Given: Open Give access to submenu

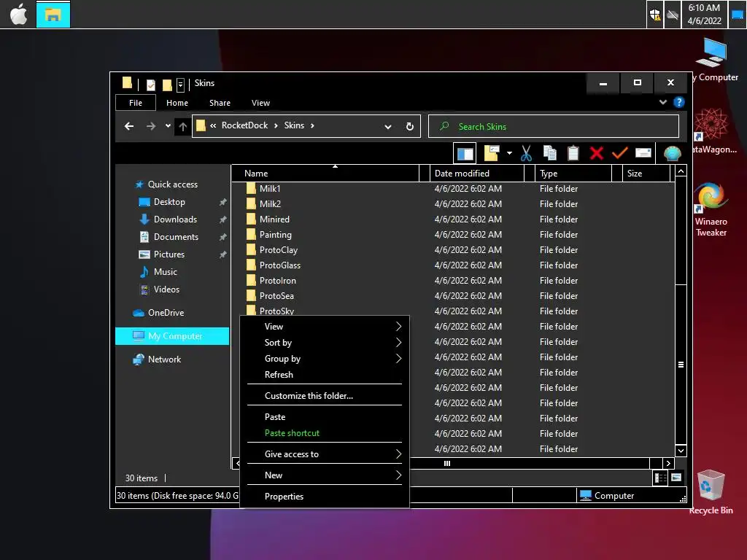Looking at the screenshot, I should [x=325, y=454].
